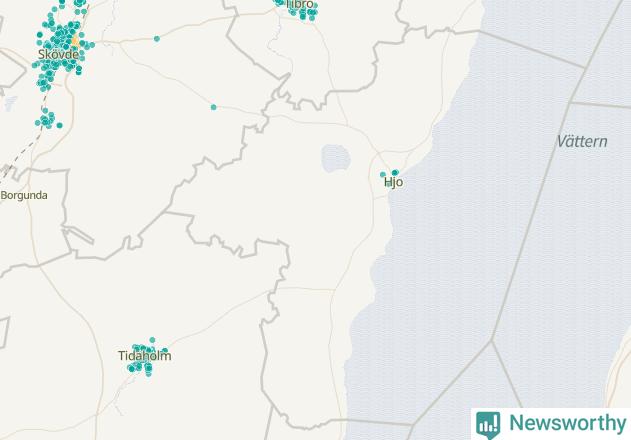Open the Newsworthy text link
Screen dimensions: 631x440
click(x=568, y=423)
